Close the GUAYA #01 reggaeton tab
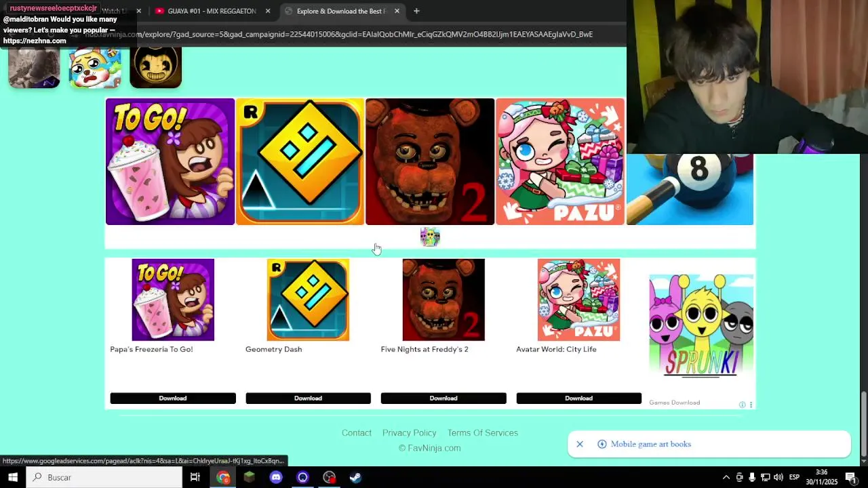The width and height of the screenshot is (868, 488). tap(268, 11)
